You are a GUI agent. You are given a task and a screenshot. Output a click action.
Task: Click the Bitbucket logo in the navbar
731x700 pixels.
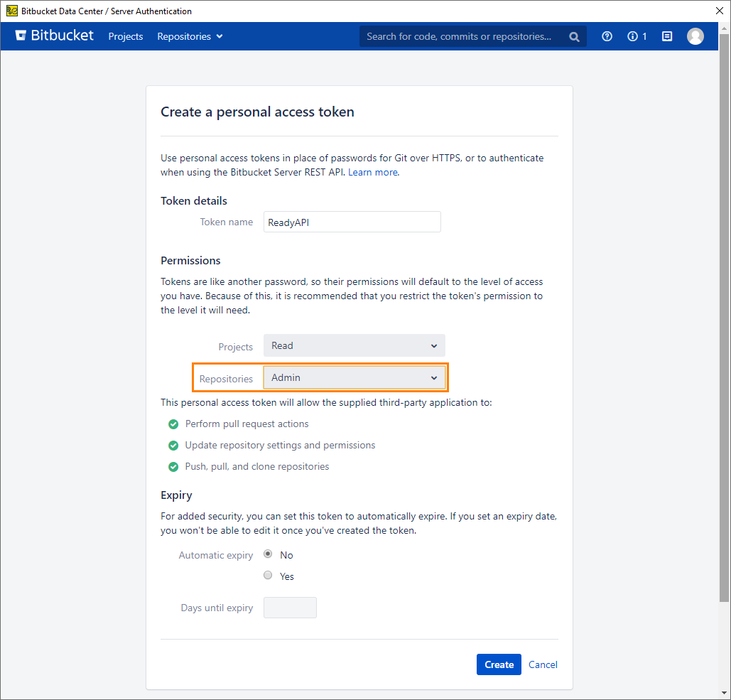54,36
